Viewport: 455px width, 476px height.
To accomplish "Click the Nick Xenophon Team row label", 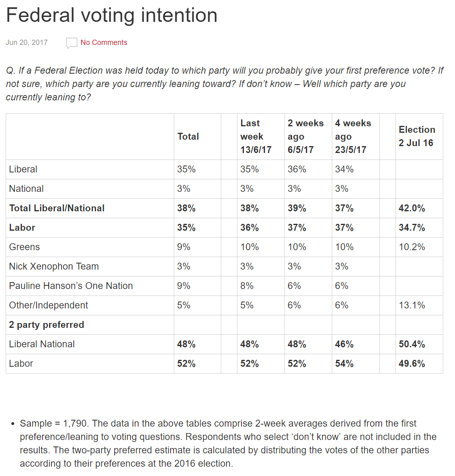I will tap(54, 266).
